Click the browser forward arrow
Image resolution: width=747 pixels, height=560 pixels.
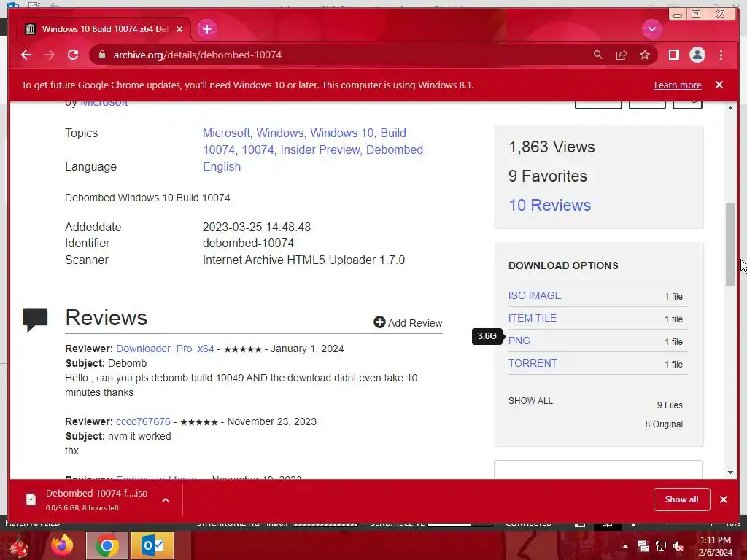(50, 55)
